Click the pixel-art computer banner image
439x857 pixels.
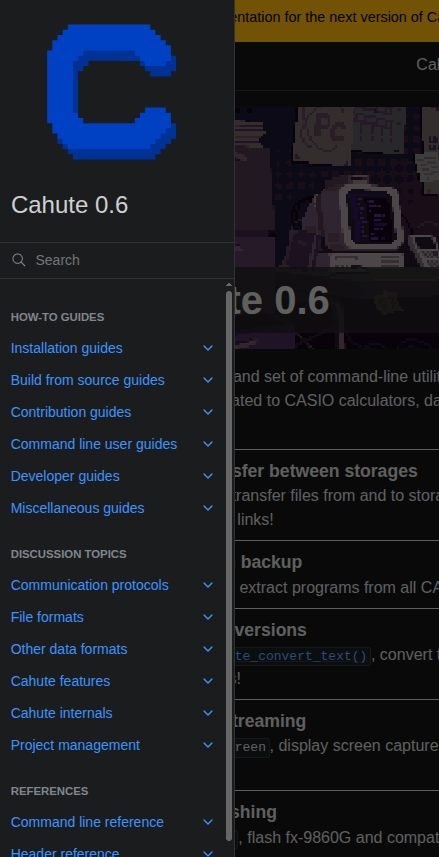pos(337,228)
